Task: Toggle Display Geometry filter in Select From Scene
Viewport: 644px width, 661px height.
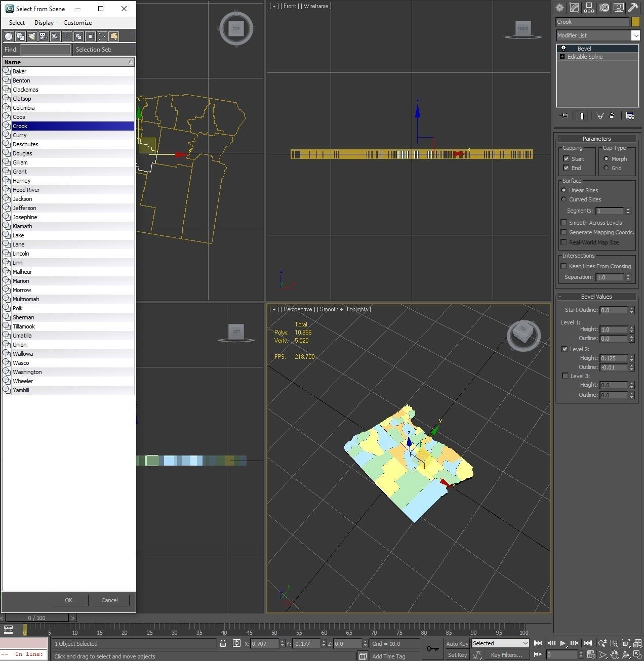Action: 8,36
